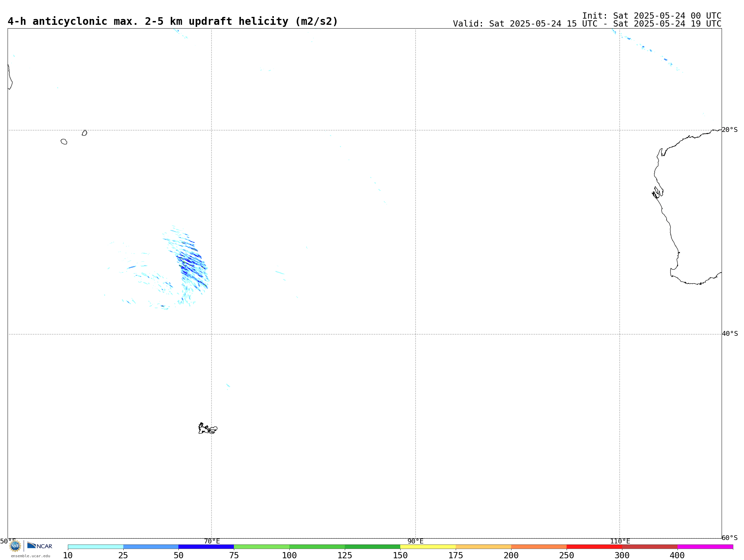Screen dimensions: 744x560
Task: Click the 110°E longitude label
Action: [620, 541]
